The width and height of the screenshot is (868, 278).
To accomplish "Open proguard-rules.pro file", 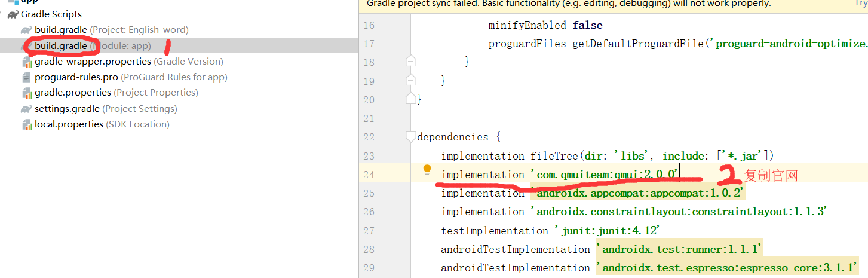I will (131, 77).
